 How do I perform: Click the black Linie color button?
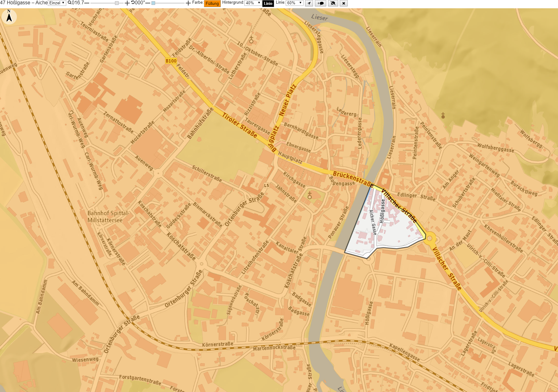point(268,3)
